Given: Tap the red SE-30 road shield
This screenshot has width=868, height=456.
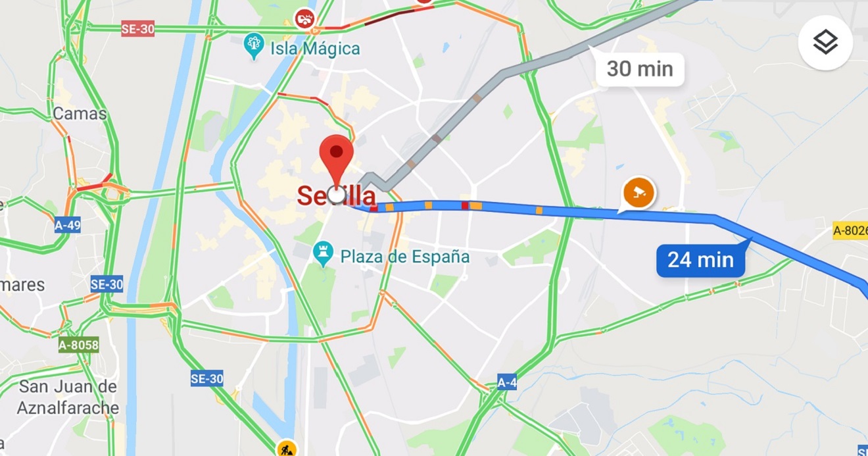Looking at the screenshot, I should point(138,28).
